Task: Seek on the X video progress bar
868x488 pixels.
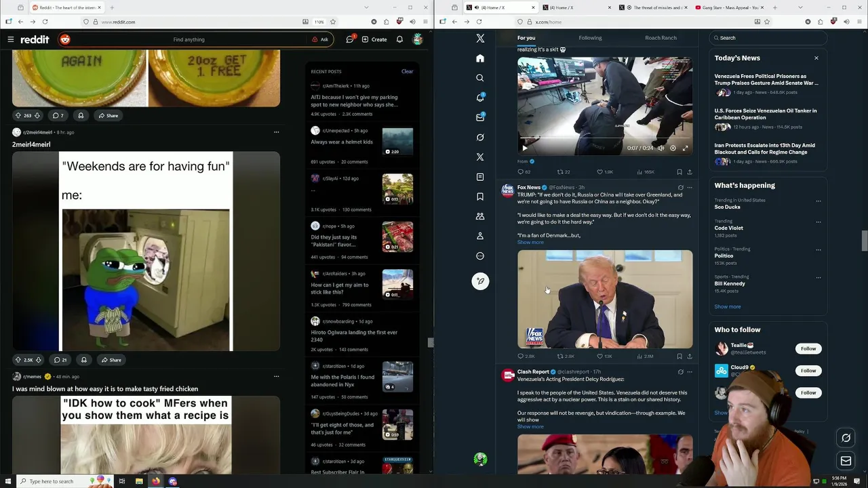Action: 605,140
